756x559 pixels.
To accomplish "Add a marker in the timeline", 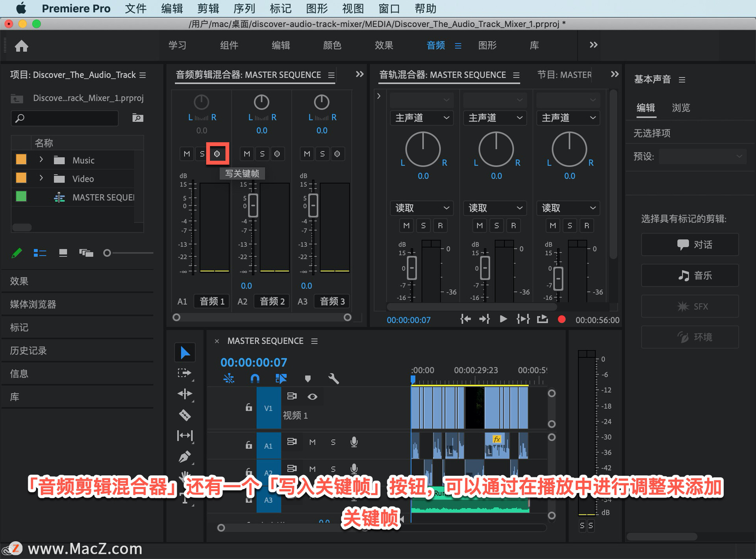I will 308,379.
